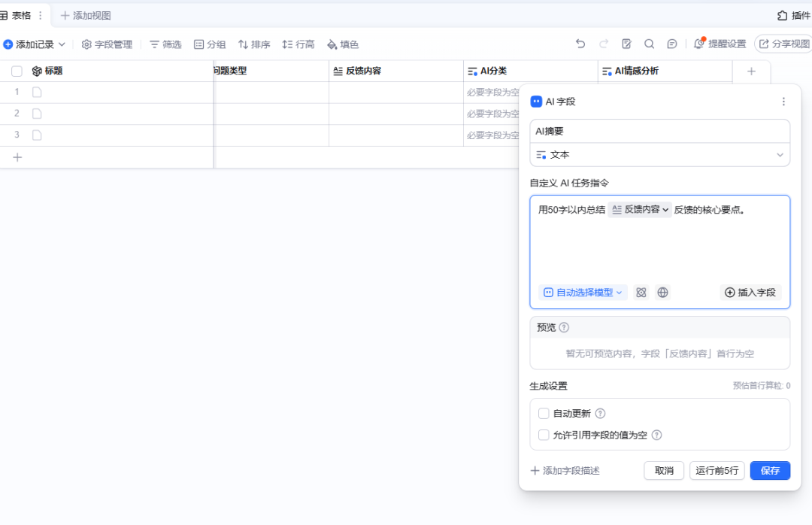This screenshot has width=812, height=525.
Task: Click row number 2
Action: click(17, 114)
